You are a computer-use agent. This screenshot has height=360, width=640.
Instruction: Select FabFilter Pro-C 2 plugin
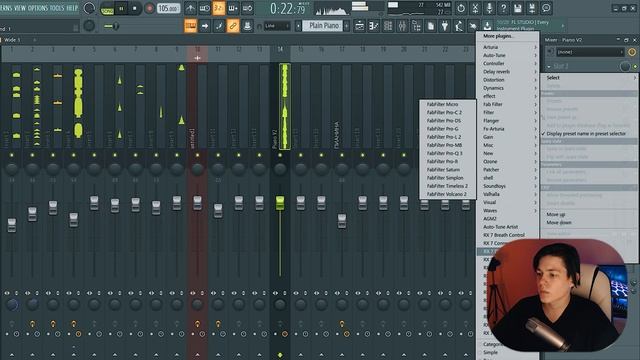(x=447, y=113)
